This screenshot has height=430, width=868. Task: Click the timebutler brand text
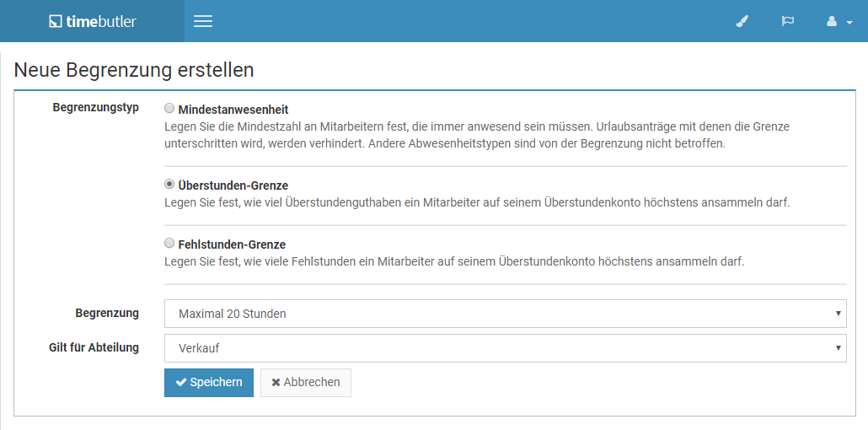click(x=101, y=21)
